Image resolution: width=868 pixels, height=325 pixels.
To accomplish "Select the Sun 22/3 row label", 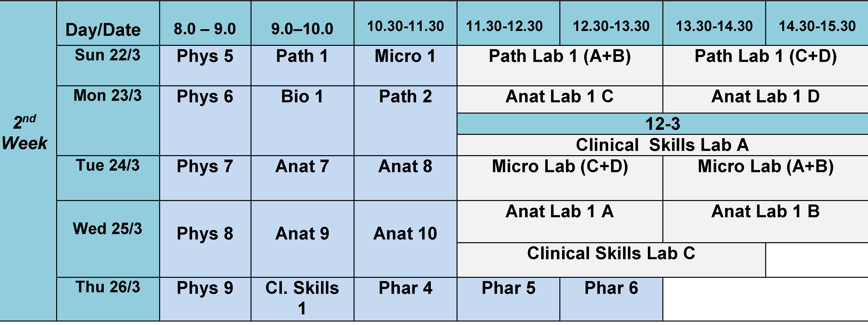I will pos(107,55).
